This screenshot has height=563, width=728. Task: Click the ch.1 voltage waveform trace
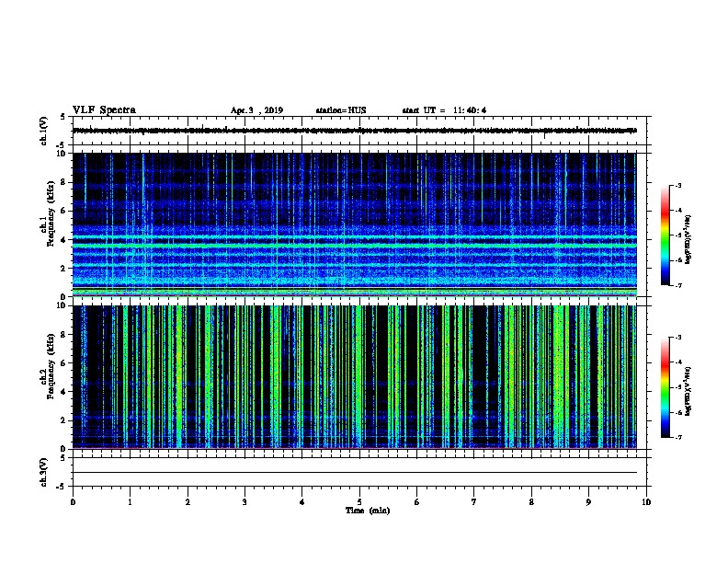click(355, 131)
